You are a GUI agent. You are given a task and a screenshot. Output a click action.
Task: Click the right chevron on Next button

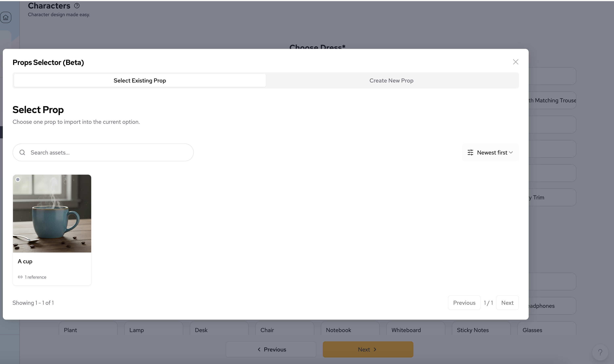[375, 349]
